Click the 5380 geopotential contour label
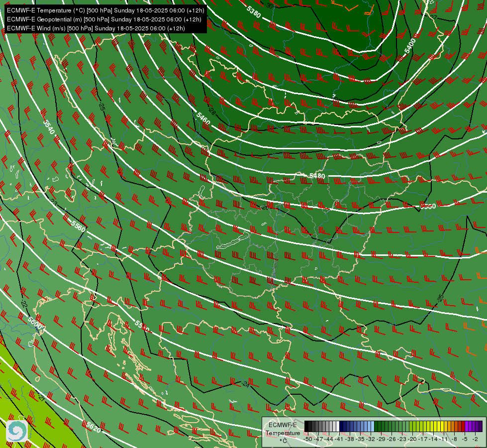487x448 pixels. [254, 12]
